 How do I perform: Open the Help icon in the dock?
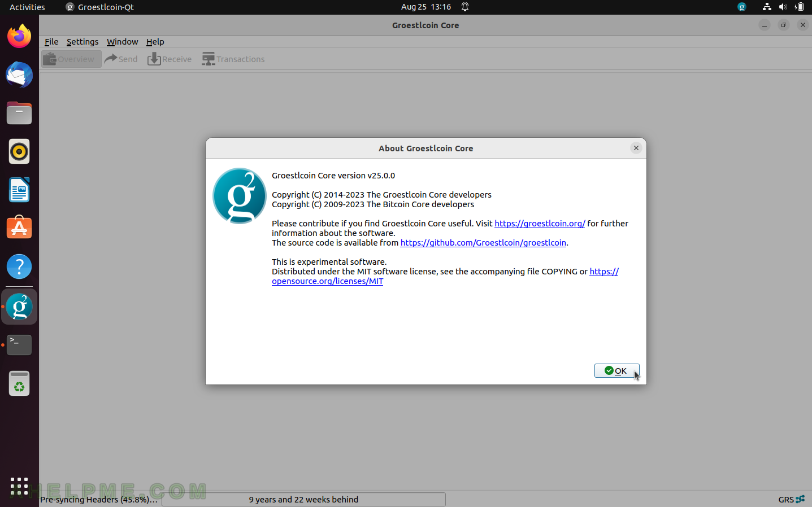[x=19, y=266]
